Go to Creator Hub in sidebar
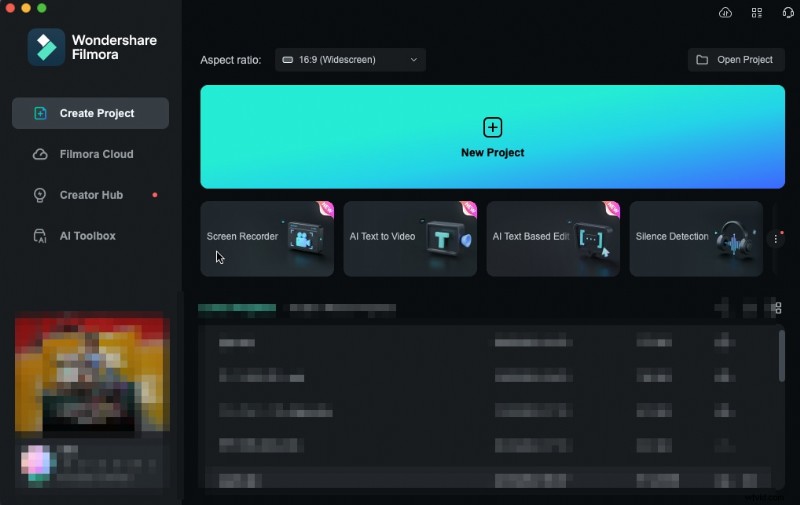The width and height of the screenshot is (800, 505). [x=90, y=195]
